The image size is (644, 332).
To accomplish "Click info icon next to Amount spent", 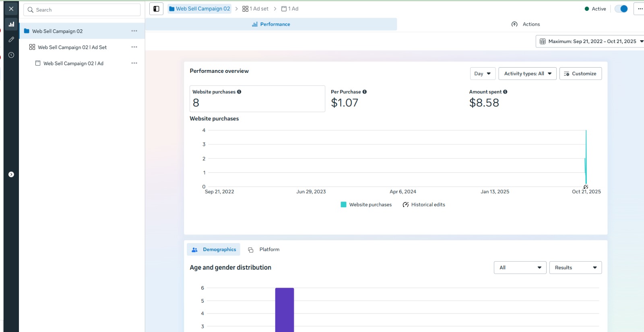I will [505, 92].
